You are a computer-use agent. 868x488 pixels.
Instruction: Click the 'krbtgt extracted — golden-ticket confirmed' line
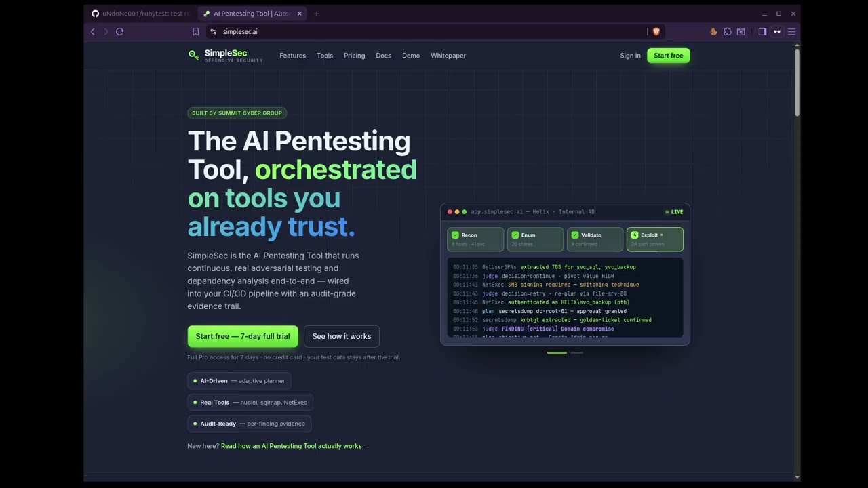(x=552, y=320)
